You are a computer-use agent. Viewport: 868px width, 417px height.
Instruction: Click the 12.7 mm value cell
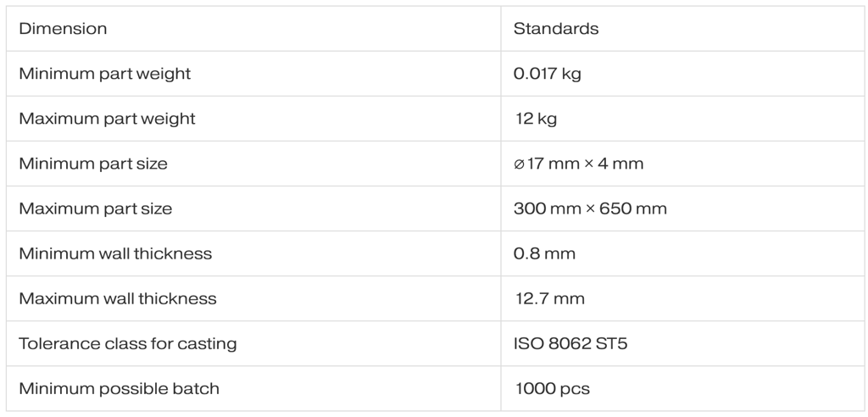[548, 298]
